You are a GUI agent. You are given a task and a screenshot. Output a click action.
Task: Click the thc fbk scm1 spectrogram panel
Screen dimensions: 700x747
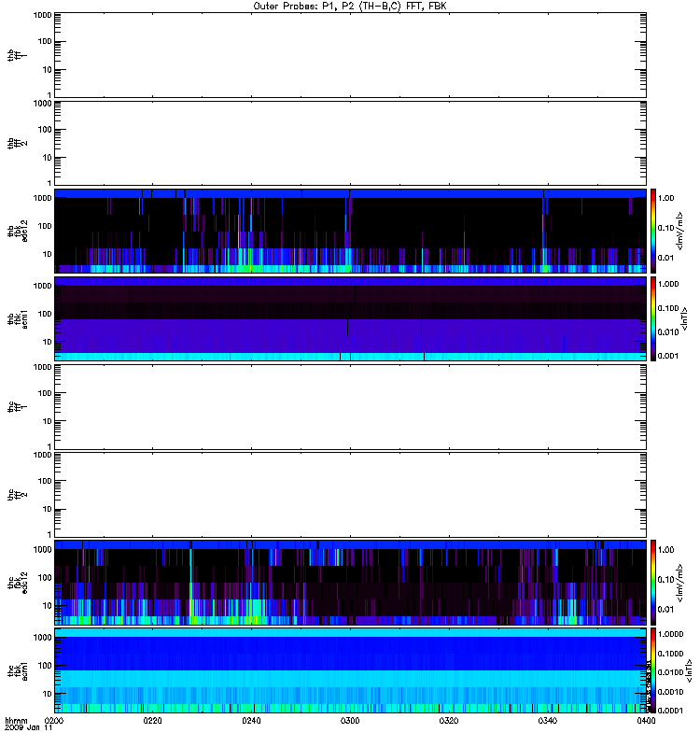[x=350, y=670]
